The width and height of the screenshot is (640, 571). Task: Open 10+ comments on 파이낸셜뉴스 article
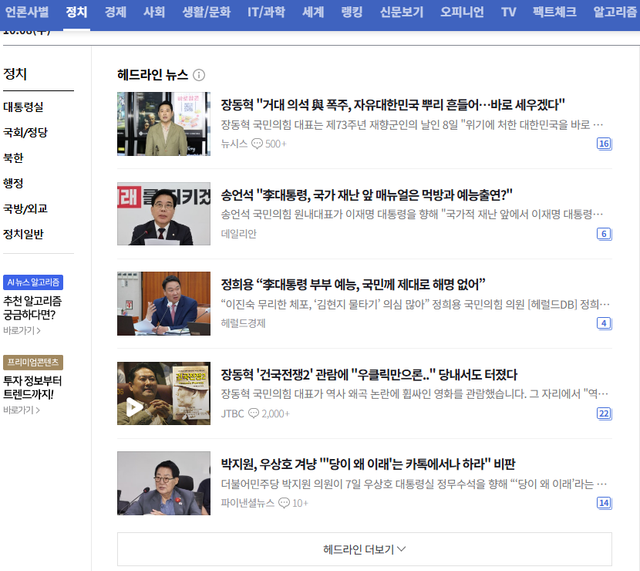click(x=293, y=503)
